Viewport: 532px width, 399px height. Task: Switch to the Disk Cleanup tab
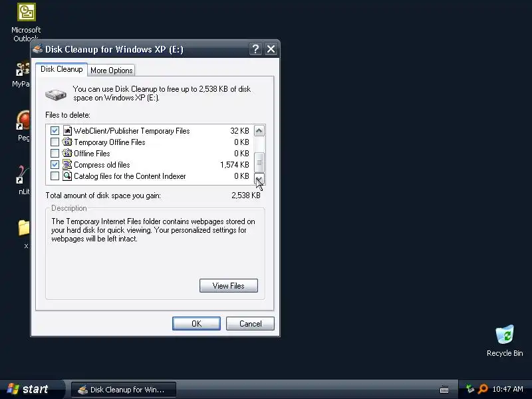[x=61, y=69]
